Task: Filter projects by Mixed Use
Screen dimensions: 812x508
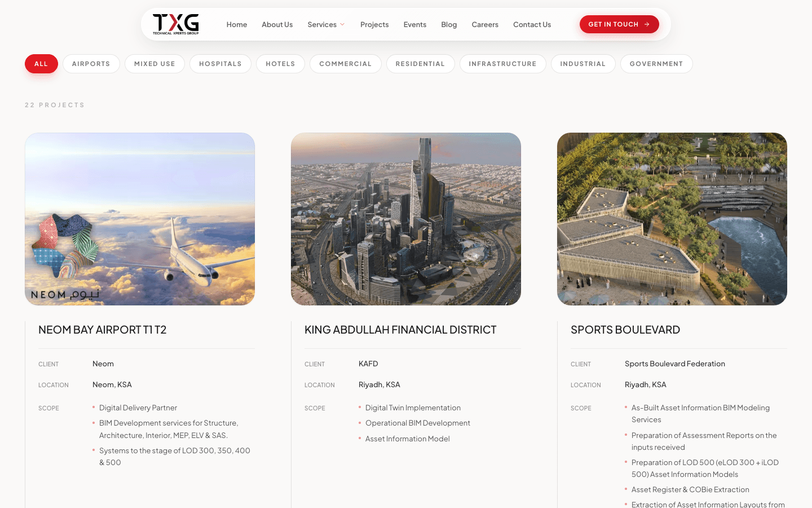Action: point(155,64)
